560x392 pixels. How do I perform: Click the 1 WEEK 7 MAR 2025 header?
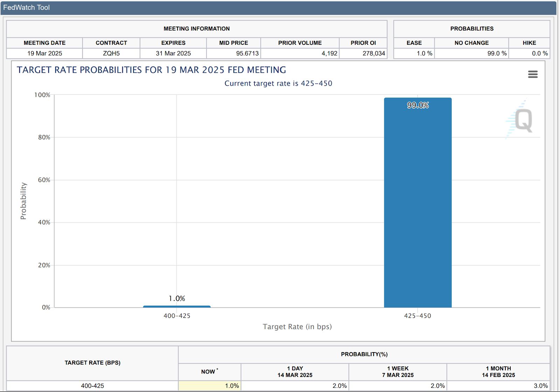398,372
